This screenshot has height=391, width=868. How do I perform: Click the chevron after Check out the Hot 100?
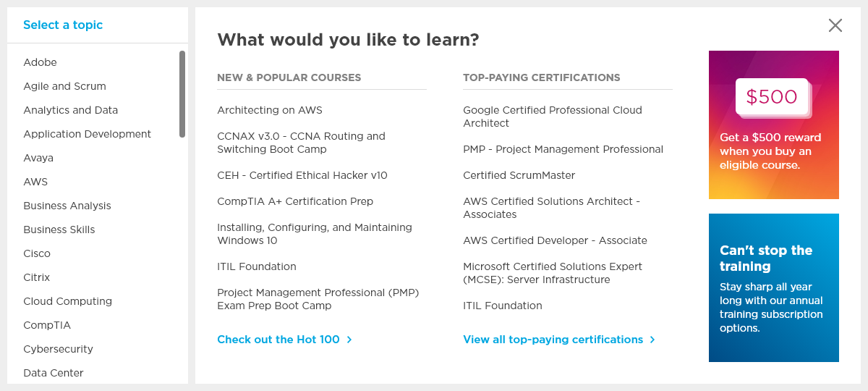[x=349, y=340]
